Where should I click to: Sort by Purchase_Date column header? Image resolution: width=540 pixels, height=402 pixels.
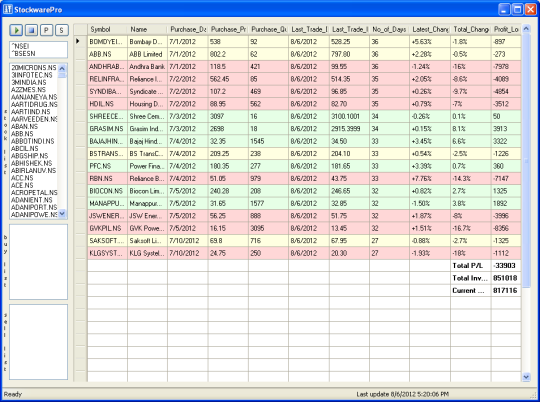pos(188,30)
